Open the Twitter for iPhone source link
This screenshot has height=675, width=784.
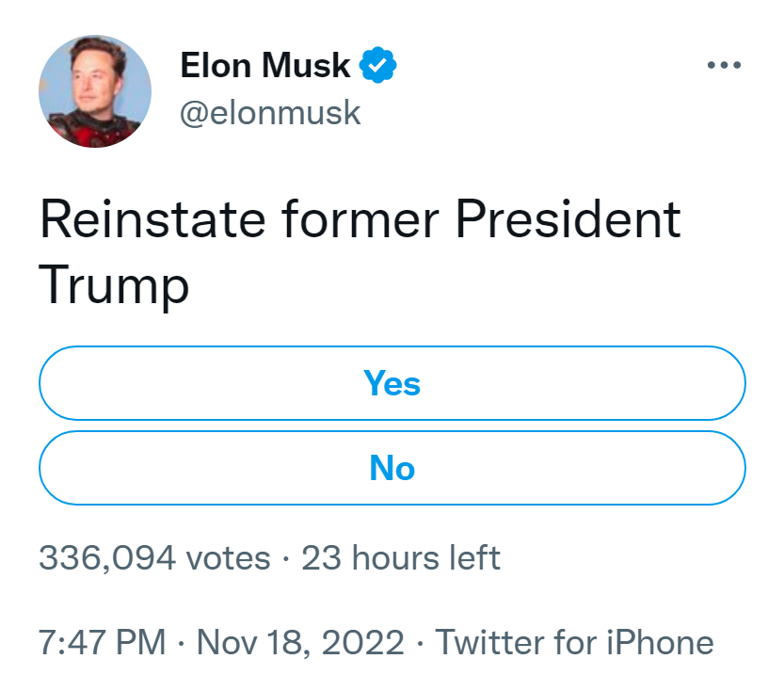click(574, 642)
